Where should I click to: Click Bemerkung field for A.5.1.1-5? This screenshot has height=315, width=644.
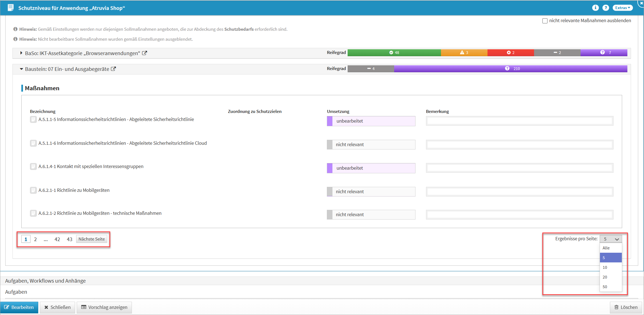tap(519, 121)
